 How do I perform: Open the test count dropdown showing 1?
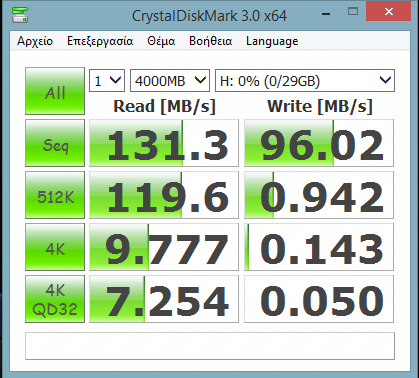coord(107,80)
